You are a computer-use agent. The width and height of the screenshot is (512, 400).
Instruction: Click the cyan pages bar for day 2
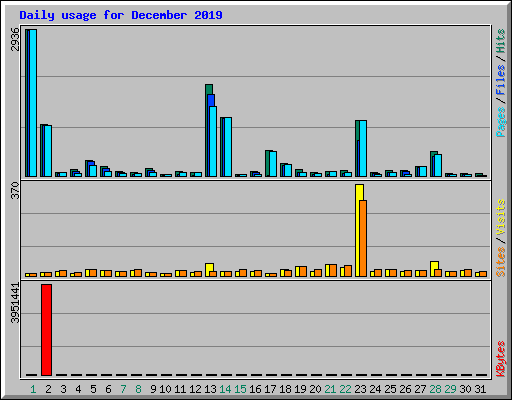[48, 151]
